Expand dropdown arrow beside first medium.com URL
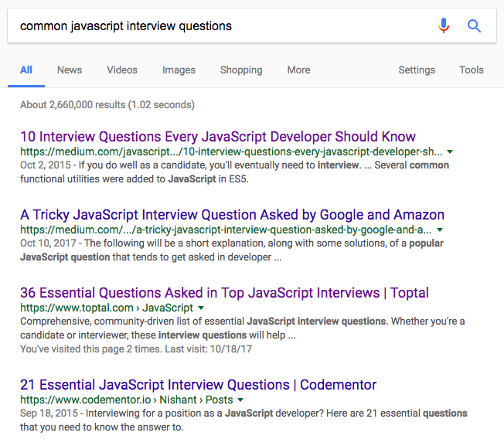 coord(450,152)
